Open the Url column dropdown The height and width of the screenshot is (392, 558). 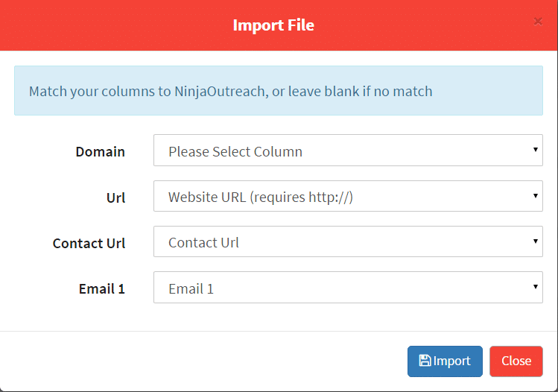point(348,196)
